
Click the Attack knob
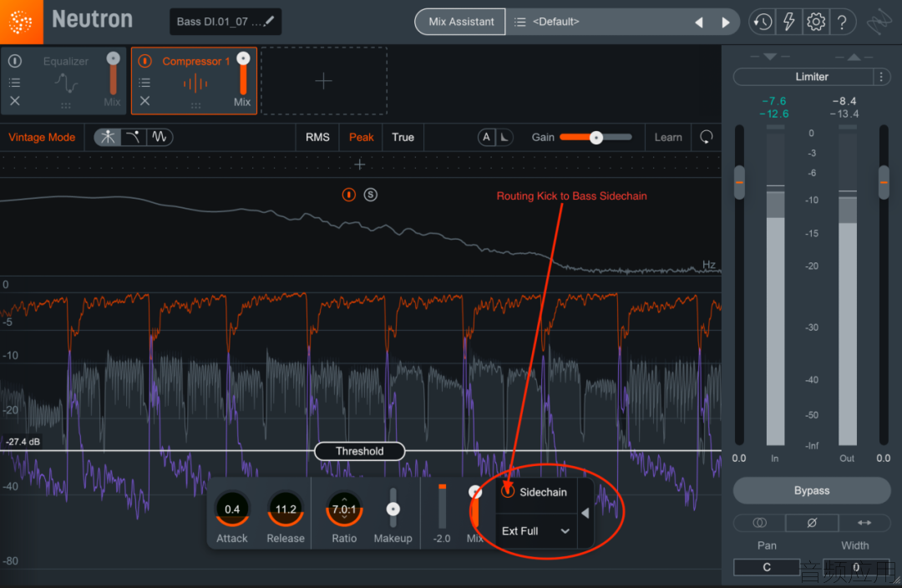[x=232, y=509]
